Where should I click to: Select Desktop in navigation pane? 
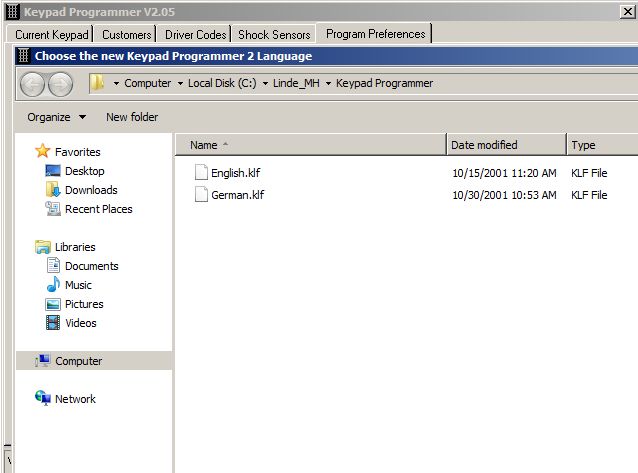(85, 171)
